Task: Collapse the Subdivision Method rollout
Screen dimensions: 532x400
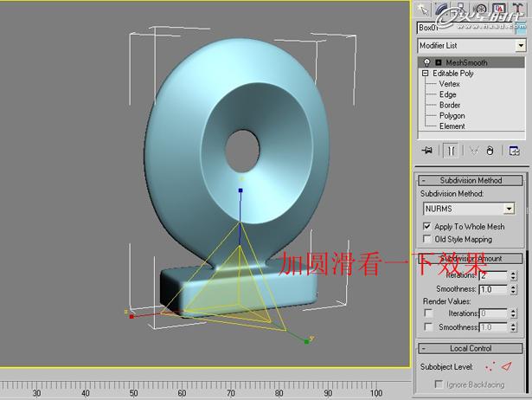Action: tap(471, 180)
